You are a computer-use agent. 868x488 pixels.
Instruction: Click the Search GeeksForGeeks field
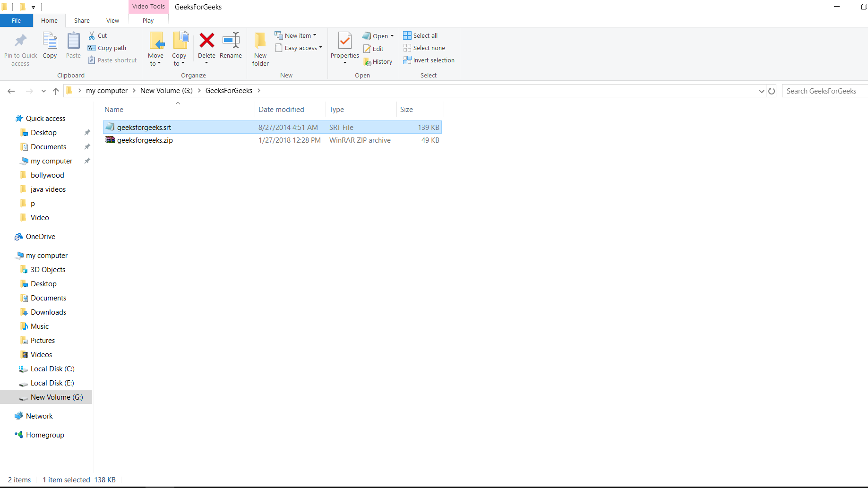825,91
